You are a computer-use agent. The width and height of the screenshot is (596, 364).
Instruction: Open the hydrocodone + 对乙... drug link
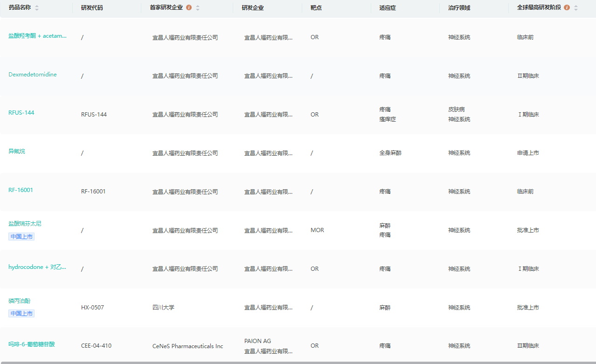37,267
